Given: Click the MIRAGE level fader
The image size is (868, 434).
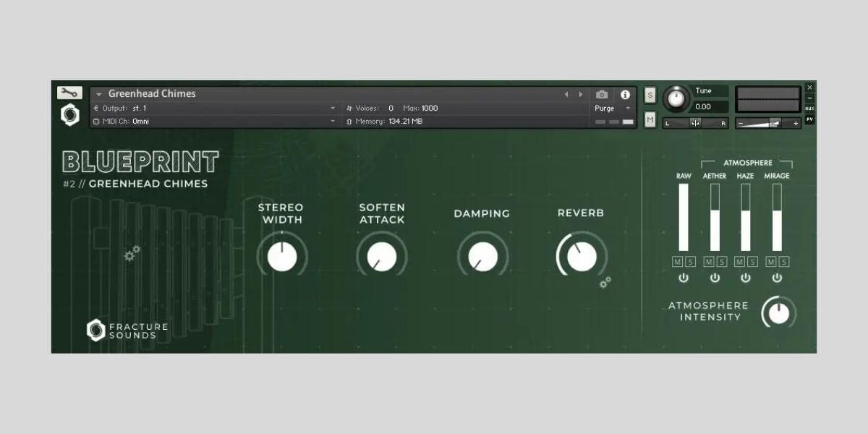Looking at the screenshot, I should [777, 217].
